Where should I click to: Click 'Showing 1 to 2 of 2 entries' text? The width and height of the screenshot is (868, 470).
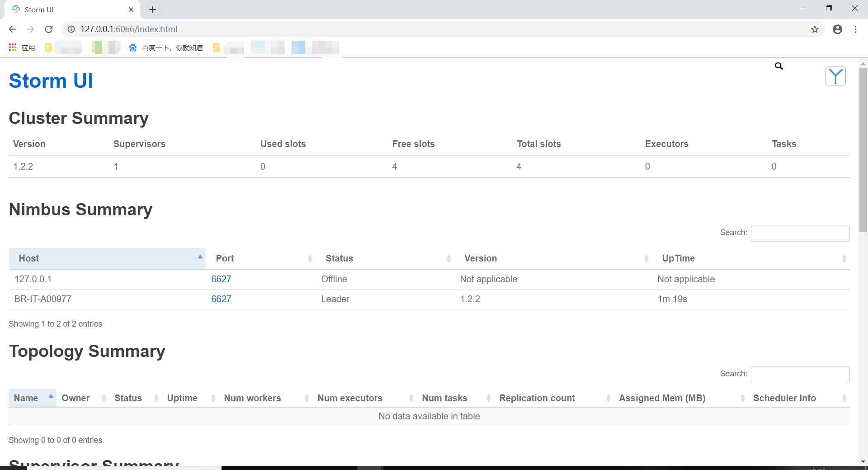pyautogui.click(x=55, y=324)
